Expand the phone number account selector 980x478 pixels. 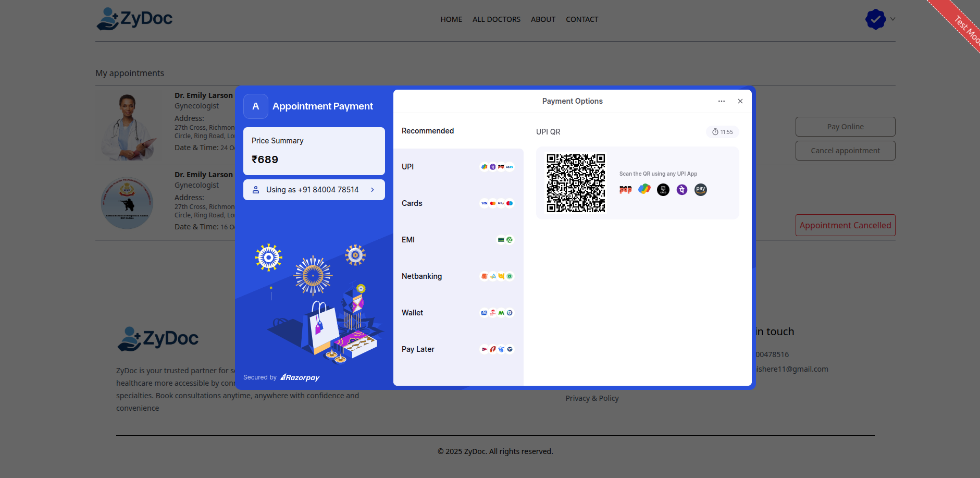[314, 190]
